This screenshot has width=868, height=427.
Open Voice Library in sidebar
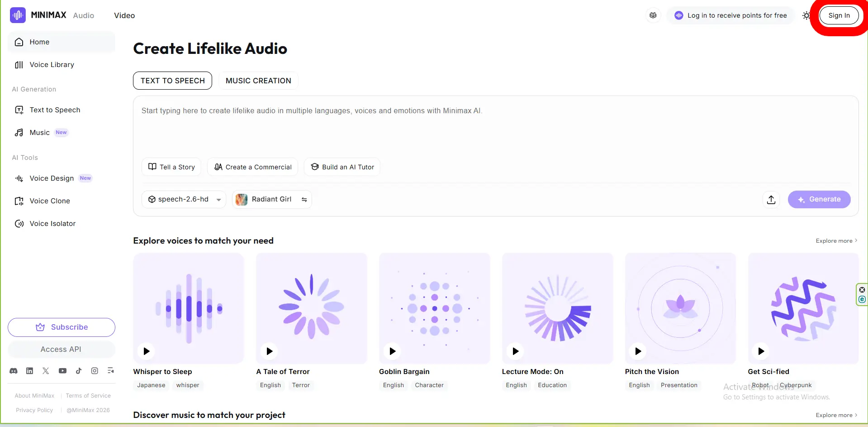point(52,65)
